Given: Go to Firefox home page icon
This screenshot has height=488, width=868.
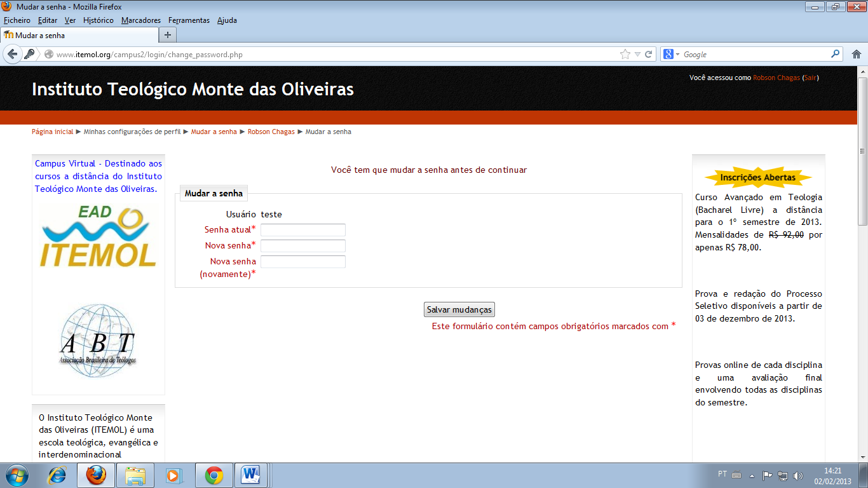Looking at the screenshot, I should click(857, 55).
